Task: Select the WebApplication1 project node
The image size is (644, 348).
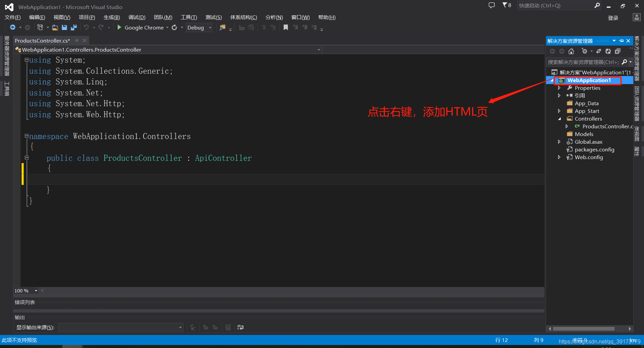Action: [x=589, y=80]
